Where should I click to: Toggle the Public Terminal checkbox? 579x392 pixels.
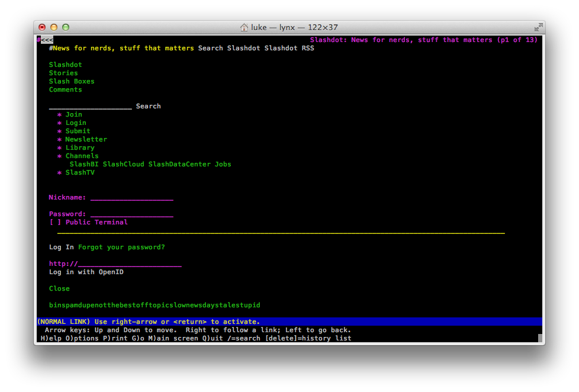55,223
